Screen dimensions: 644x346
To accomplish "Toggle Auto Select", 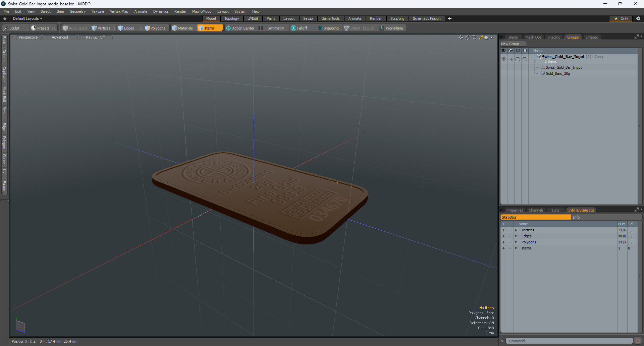I will 75,28.
